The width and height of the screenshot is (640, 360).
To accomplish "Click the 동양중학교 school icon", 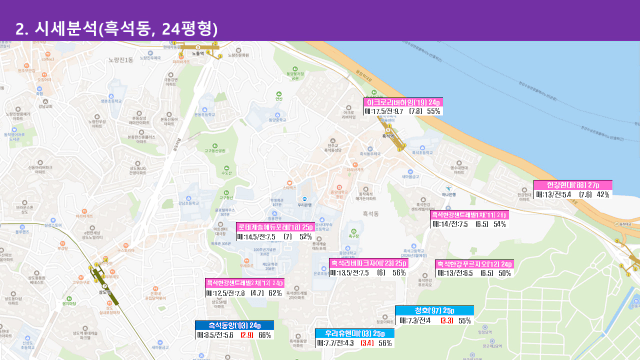I will point(278,115).
